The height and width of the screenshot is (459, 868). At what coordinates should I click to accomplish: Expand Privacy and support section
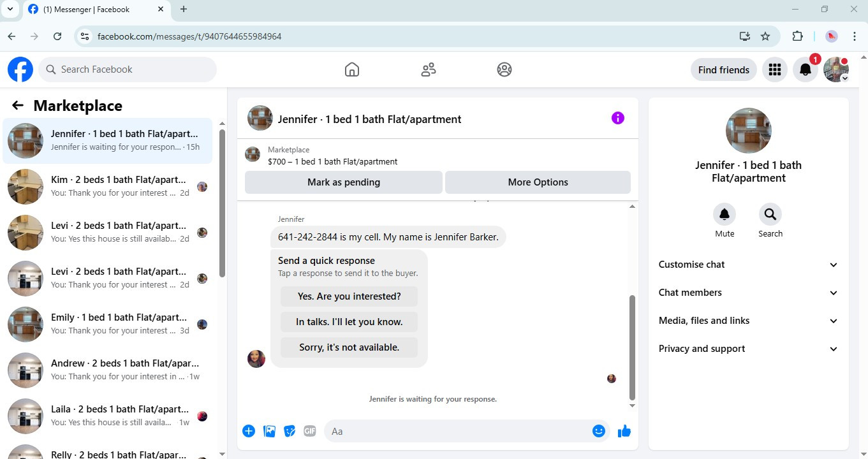(x=749, y=349)
